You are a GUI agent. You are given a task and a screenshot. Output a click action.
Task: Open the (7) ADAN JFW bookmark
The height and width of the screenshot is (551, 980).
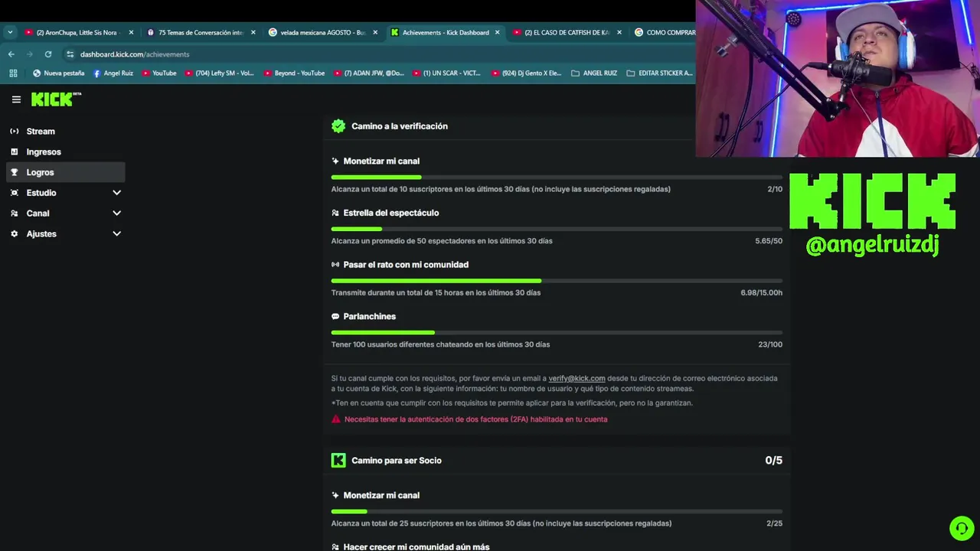368,73
